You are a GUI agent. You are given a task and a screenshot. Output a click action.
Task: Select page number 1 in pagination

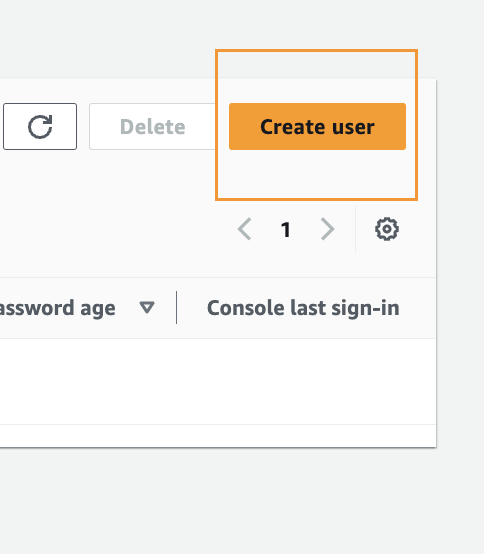coord(286,230)
